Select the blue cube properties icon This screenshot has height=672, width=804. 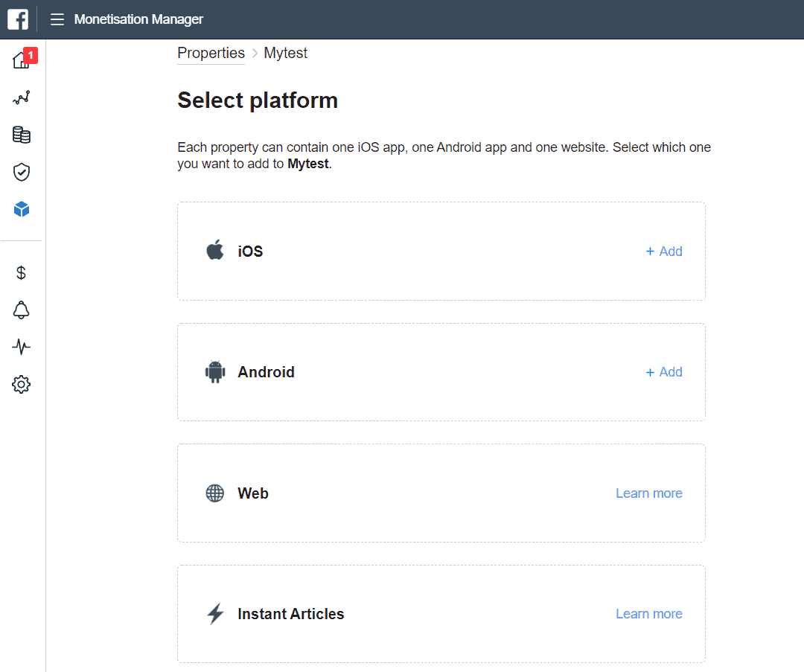[22, 210]
